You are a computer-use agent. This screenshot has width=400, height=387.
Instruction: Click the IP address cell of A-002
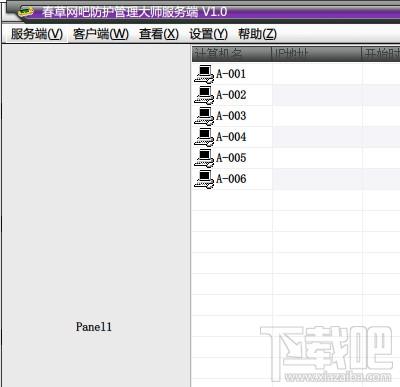click(x=317, y=95)
